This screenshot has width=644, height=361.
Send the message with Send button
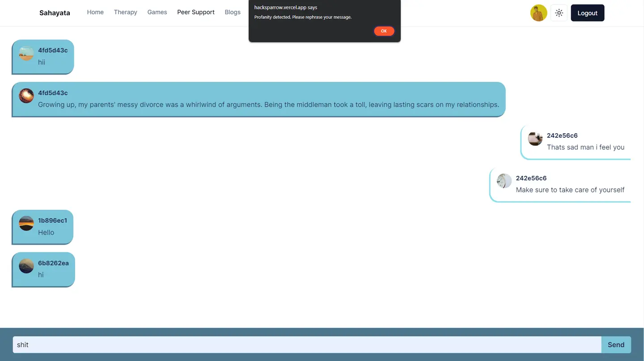tap(616, 344)
